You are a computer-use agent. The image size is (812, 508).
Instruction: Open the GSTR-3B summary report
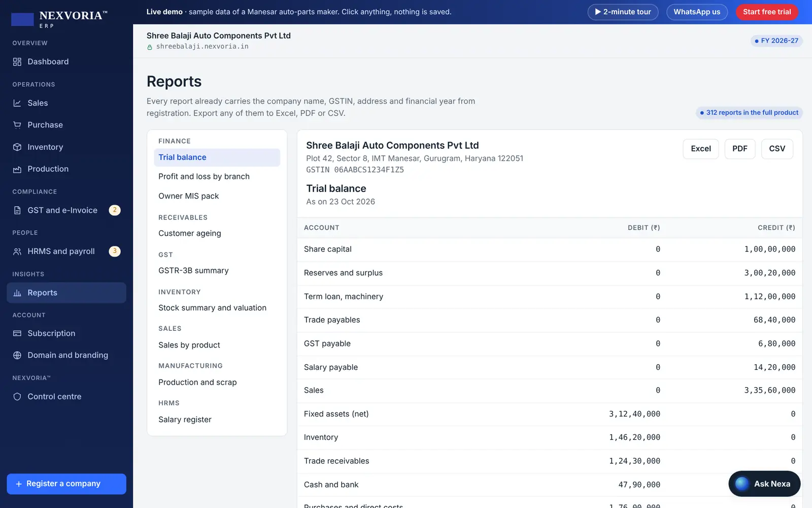coord(217,271)
